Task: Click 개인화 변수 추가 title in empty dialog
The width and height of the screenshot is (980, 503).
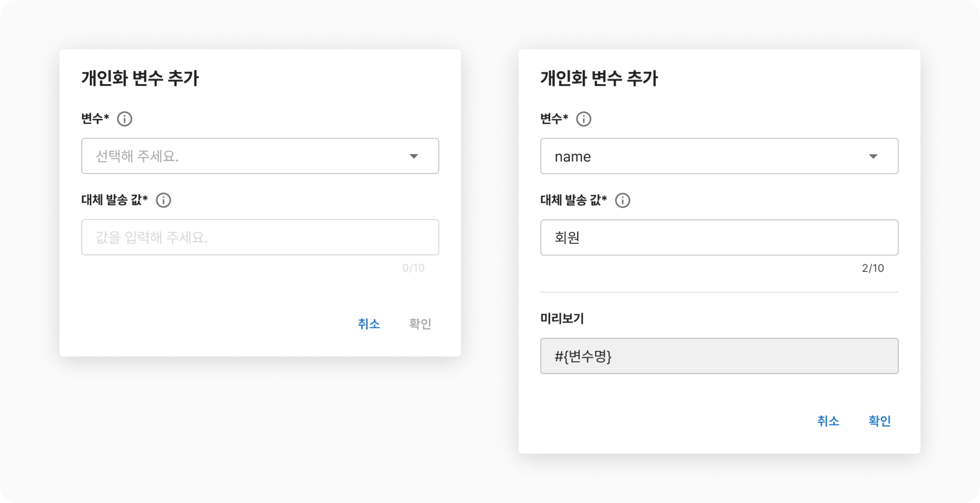Action: [140, 78]
